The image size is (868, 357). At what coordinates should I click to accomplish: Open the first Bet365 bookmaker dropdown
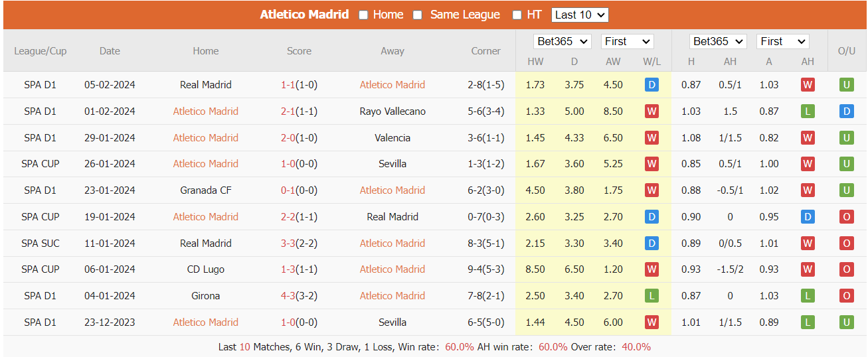click(563, 41)
